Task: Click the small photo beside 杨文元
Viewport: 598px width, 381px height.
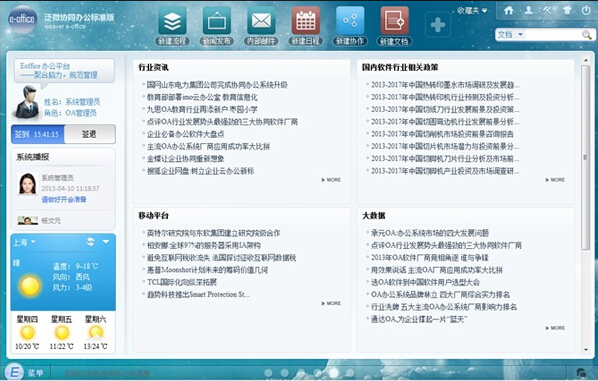Action: (28, 220)
